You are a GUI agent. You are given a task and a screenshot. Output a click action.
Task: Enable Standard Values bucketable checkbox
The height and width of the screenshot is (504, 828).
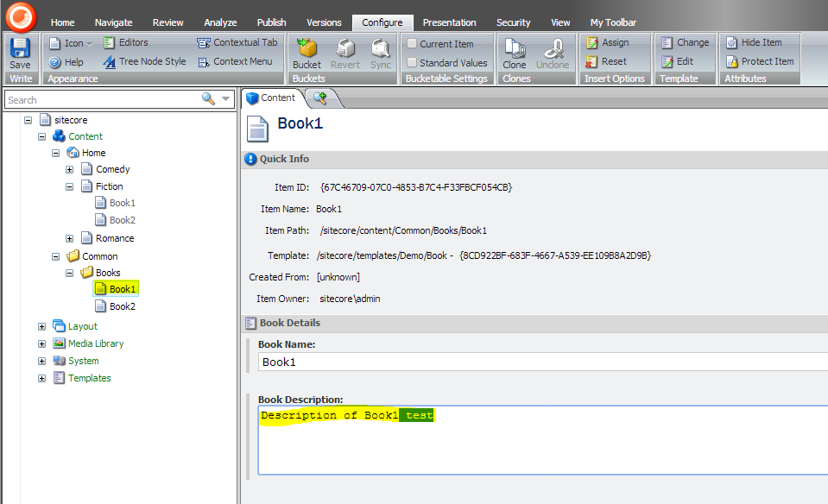point(412,63)
